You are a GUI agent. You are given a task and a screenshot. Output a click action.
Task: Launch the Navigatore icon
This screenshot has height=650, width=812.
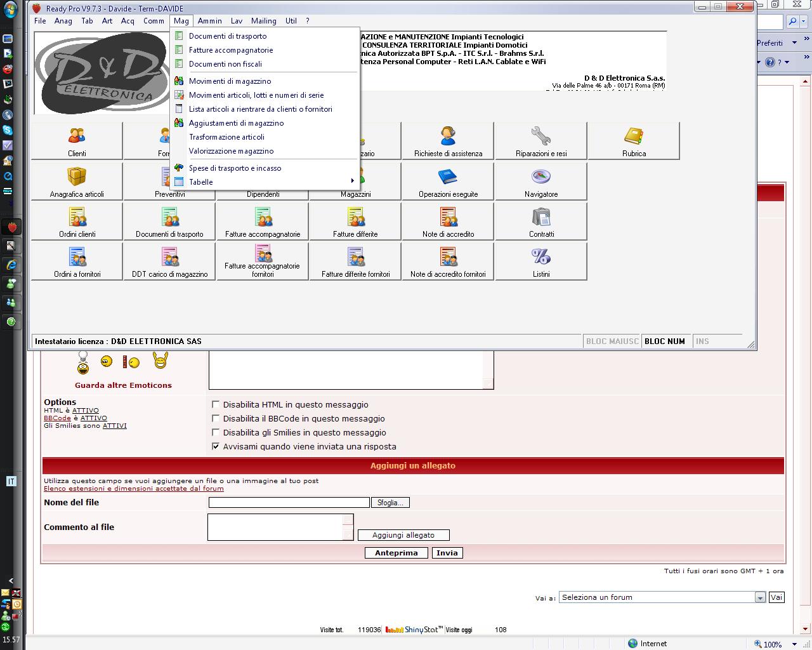coord(541,182)
